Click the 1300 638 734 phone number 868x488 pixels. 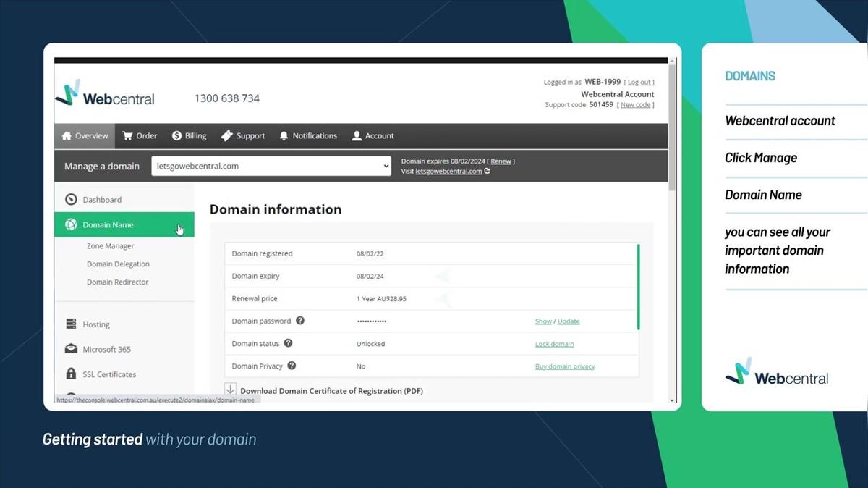pyautogui.click(x=226, y=98)
